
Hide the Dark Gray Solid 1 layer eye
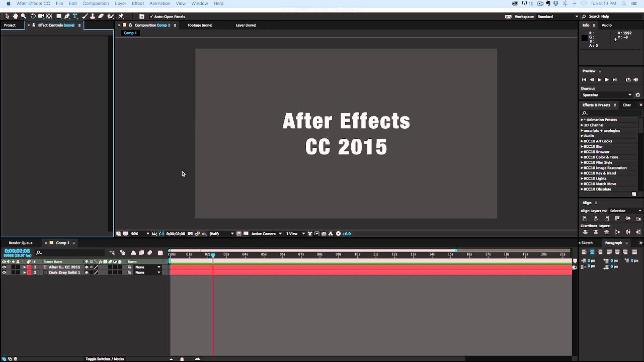click(4, 273)
